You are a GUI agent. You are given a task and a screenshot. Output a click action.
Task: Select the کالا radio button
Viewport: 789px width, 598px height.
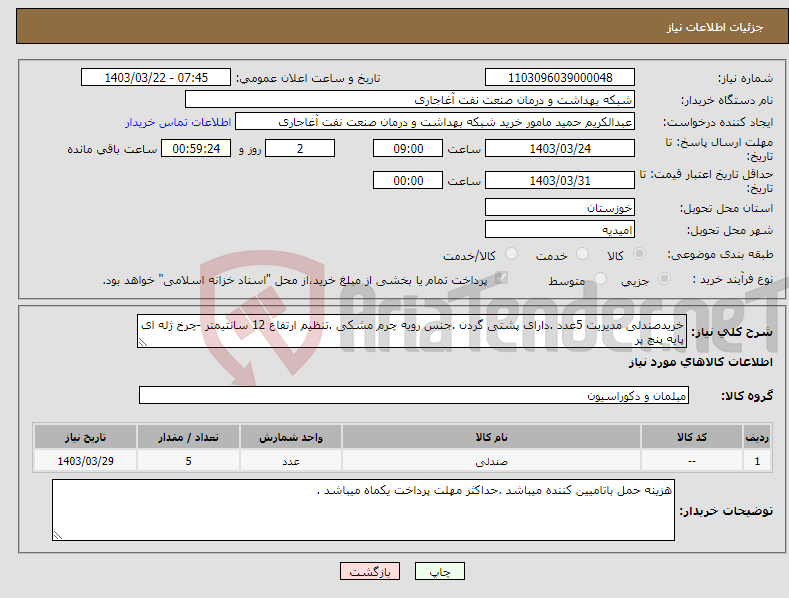coord(639,254)
